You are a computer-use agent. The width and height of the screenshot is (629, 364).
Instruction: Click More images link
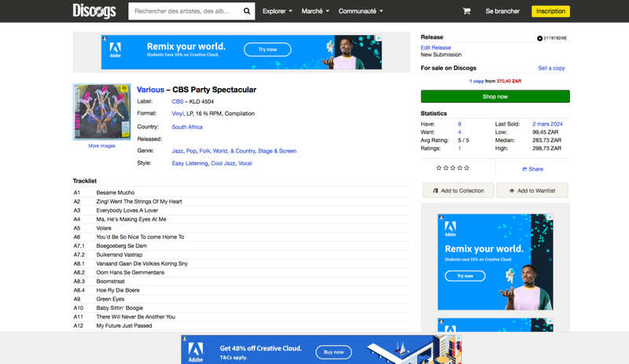[x=101, y=146]
